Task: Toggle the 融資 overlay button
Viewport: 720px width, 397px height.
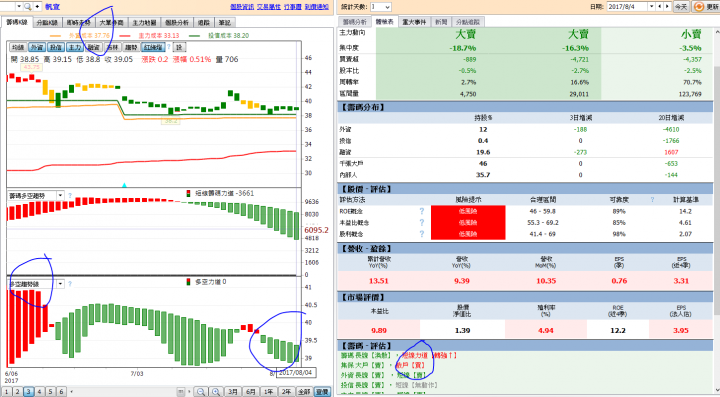Action: [x=93, y=47]
